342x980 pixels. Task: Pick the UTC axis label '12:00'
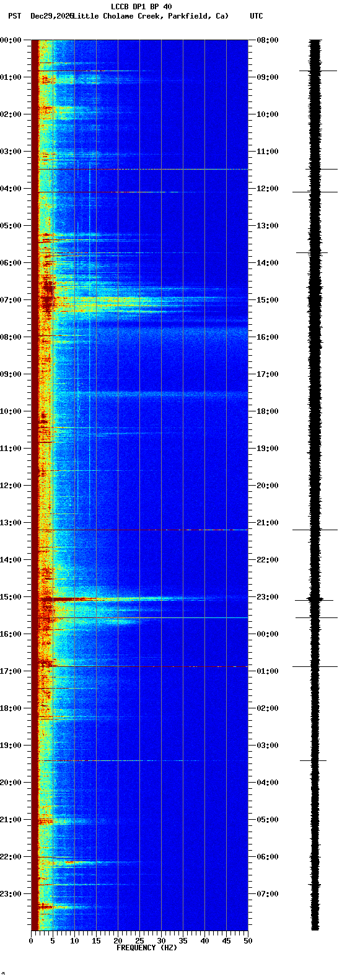[268, 189]
